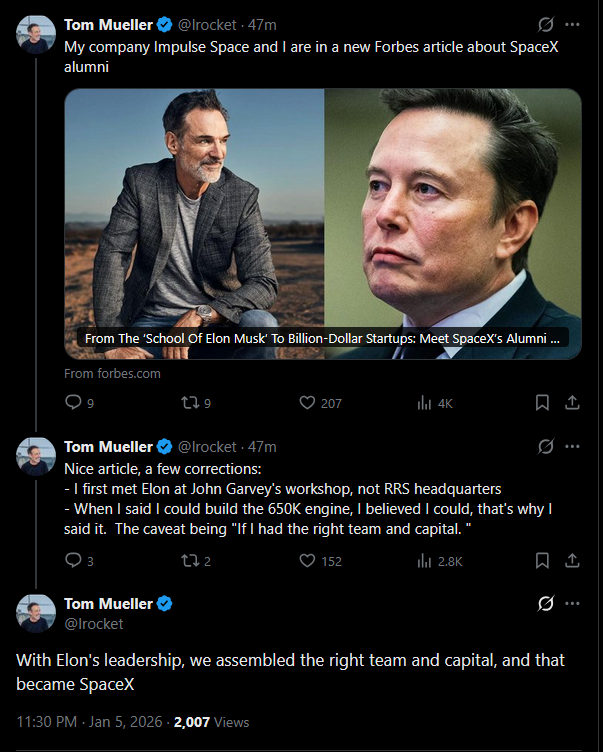Open more options on first tweet
This screenshot has width=603, height=752.
(x=572, y=24)
